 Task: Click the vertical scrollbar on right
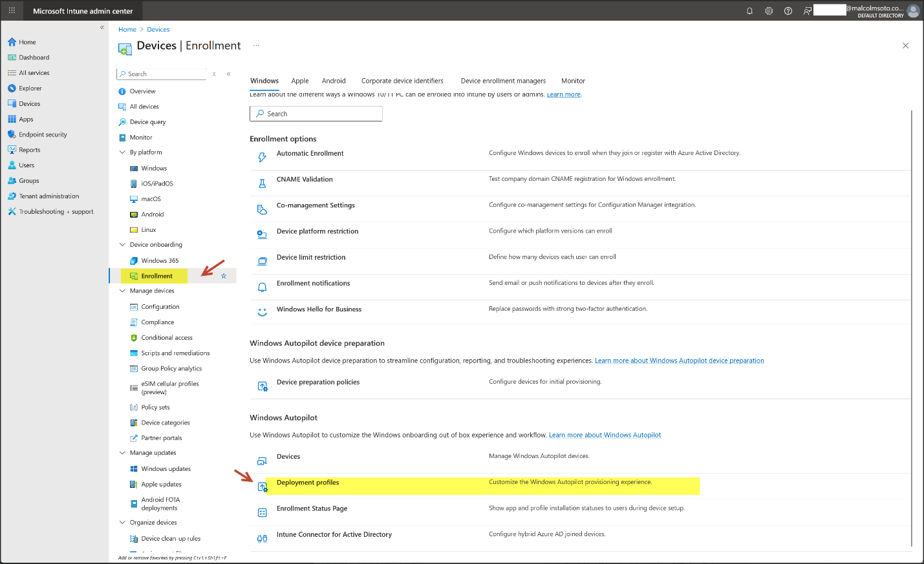coord(911,323)
